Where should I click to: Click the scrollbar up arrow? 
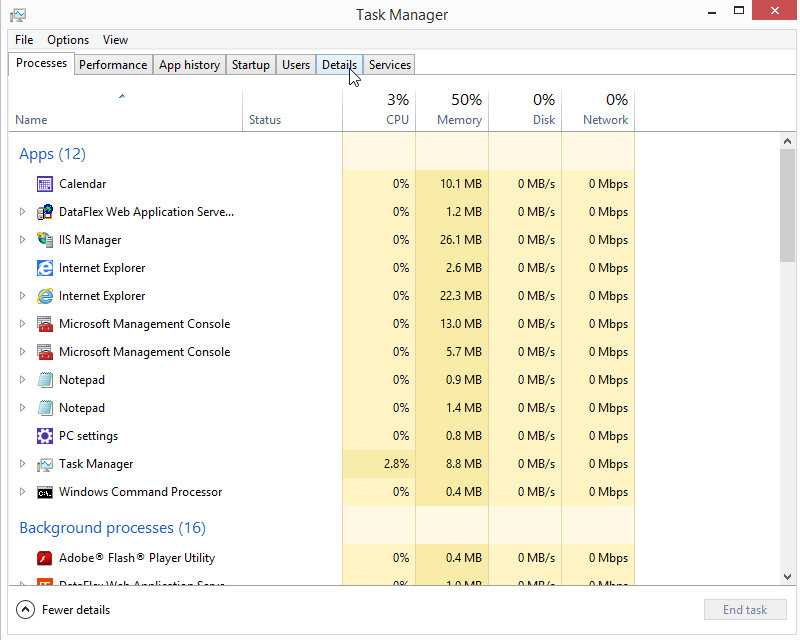[787, 141]
